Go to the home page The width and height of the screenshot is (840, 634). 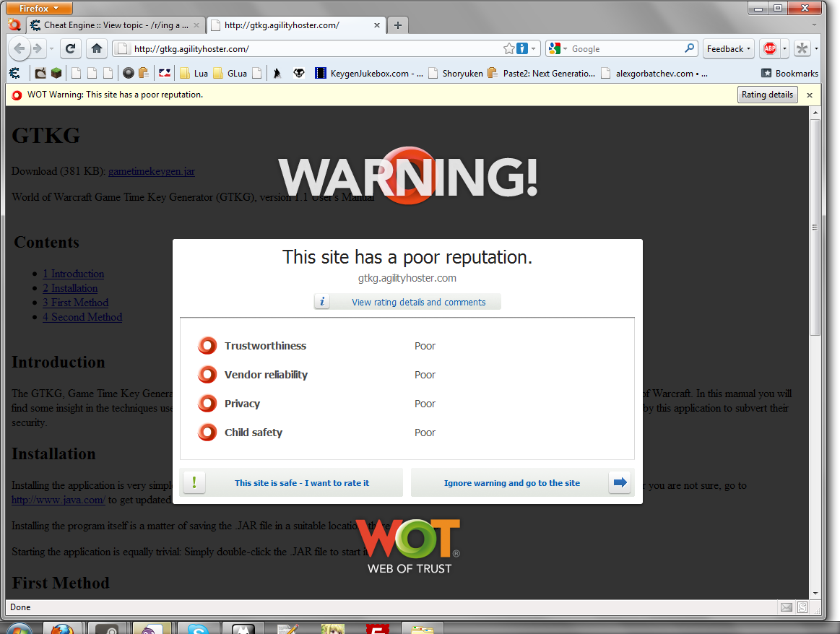97,48
